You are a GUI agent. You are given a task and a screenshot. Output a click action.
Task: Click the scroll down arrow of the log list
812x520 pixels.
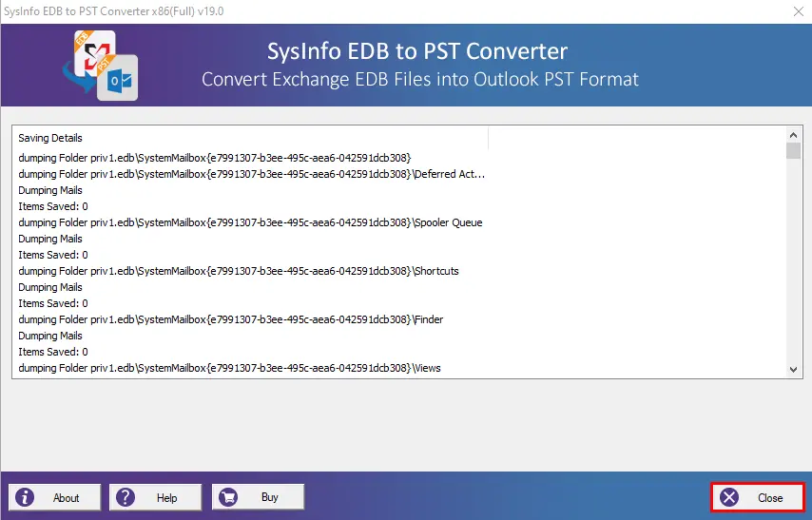793,369
